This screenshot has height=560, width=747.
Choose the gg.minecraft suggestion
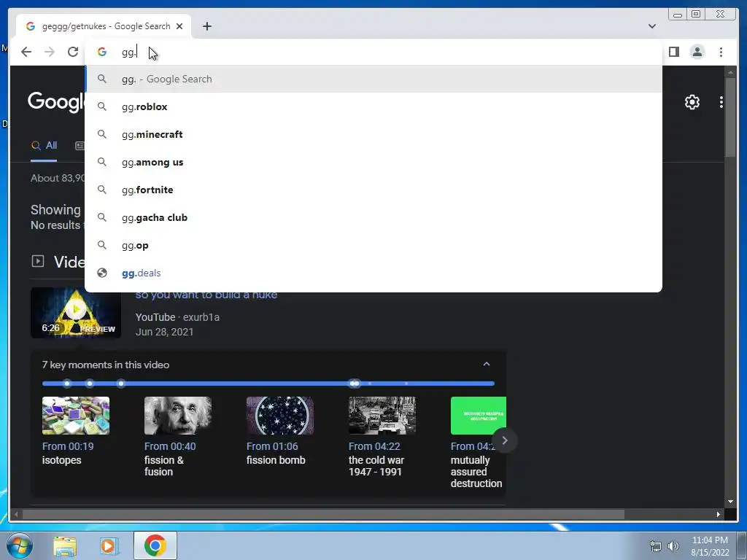(x=373, y=134)
